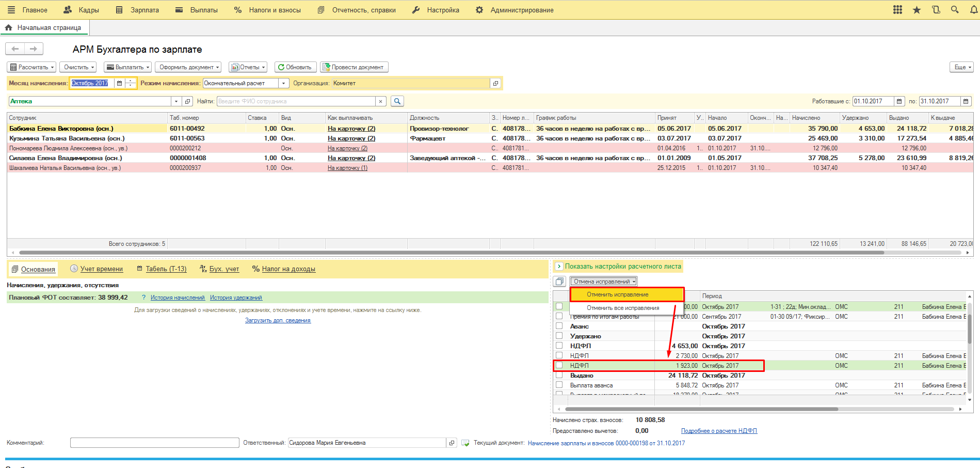Screen dimensions: 980x468
Task: Click the history icon in top bar
Action: pos(936,10)
